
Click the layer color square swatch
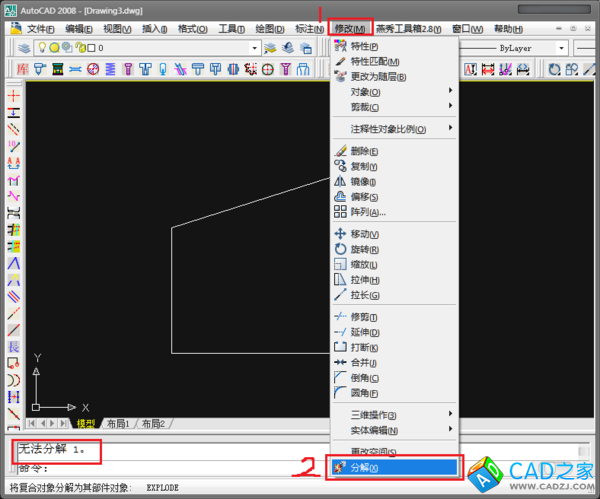pyautogui.click(x=90, y=48)
